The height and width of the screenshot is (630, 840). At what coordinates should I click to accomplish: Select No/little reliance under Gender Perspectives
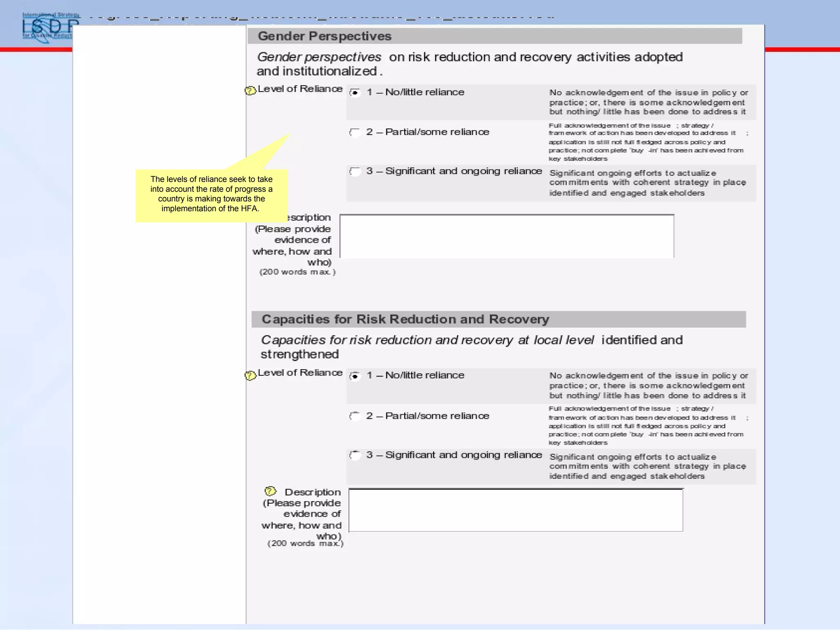[355, 93]
